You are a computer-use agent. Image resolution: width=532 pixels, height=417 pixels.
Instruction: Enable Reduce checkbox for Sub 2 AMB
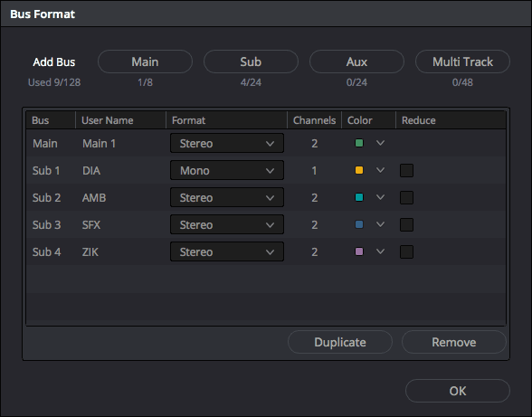(x=406, y=197)
